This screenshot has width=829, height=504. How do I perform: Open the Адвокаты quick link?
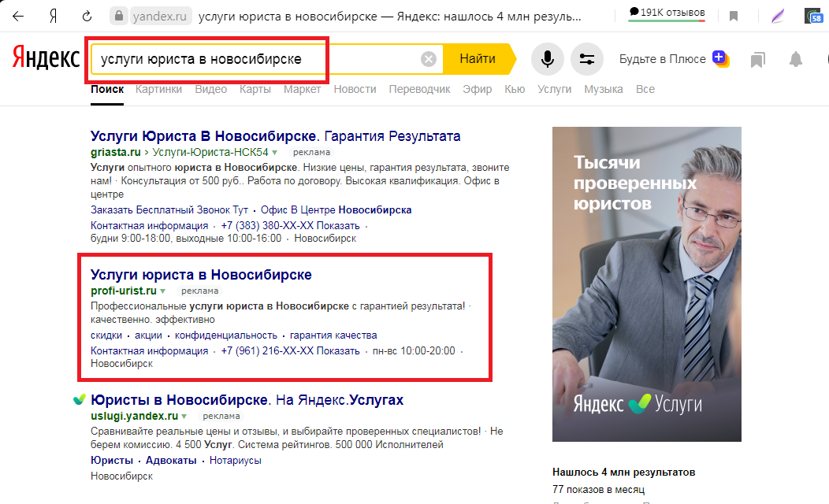[x=171, y=460]
